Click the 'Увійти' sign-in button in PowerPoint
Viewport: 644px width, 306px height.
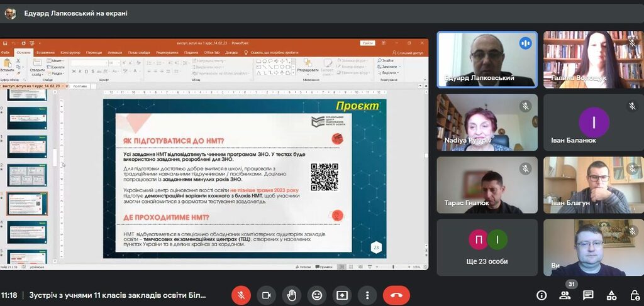367,43
